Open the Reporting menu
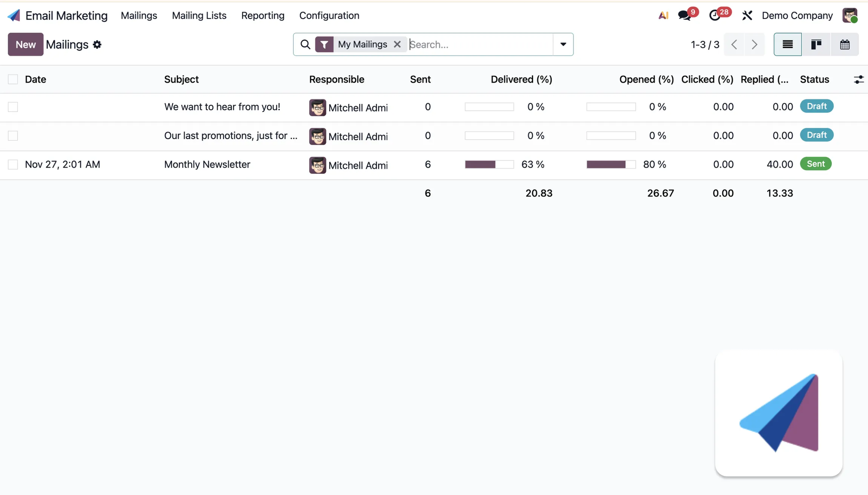The image size is (868, 495). pos(263,15)
